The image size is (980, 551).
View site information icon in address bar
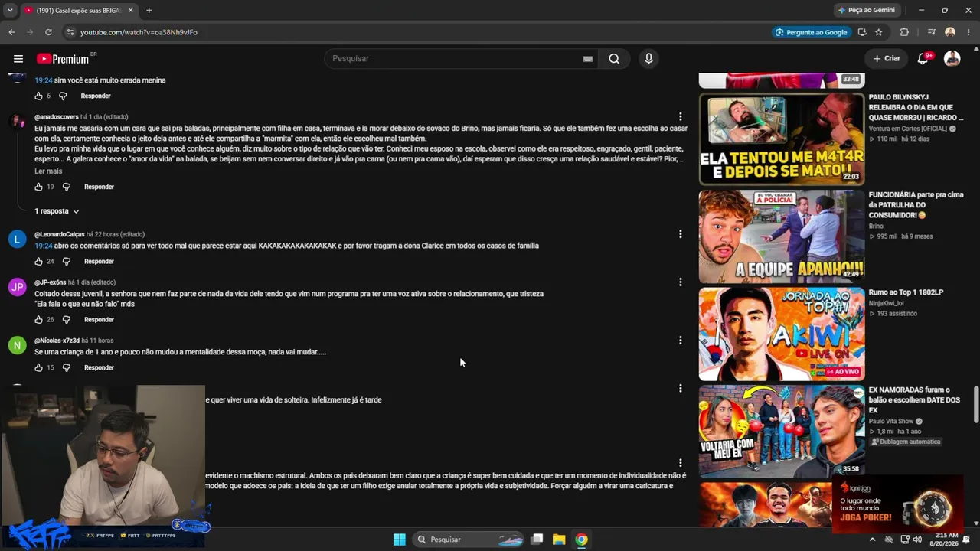pyautogui.click(x=70, y=32)
